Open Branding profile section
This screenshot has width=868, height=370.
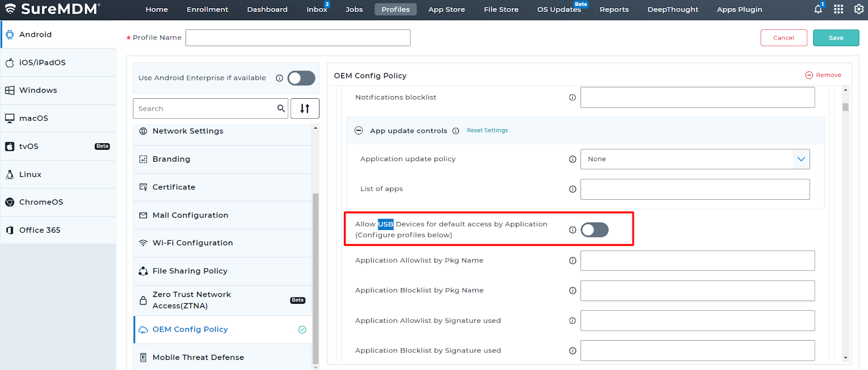pyautogui.click(x=222, y=160)
